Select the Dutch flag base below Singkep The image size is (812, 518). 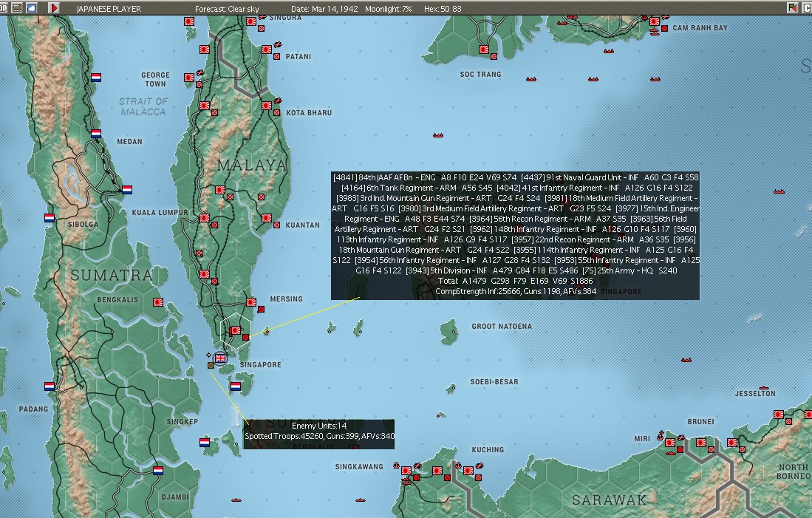[205, 443]
